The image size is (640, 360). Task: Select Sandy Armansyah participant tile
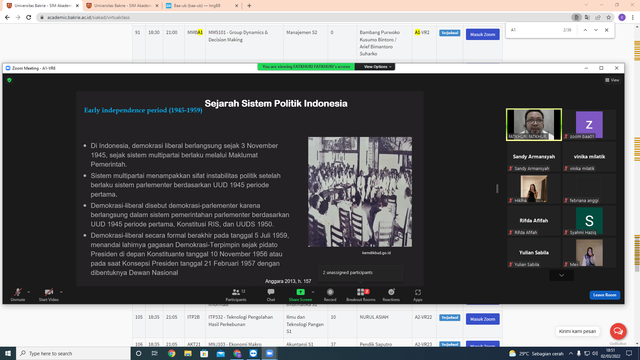(533, 157)
